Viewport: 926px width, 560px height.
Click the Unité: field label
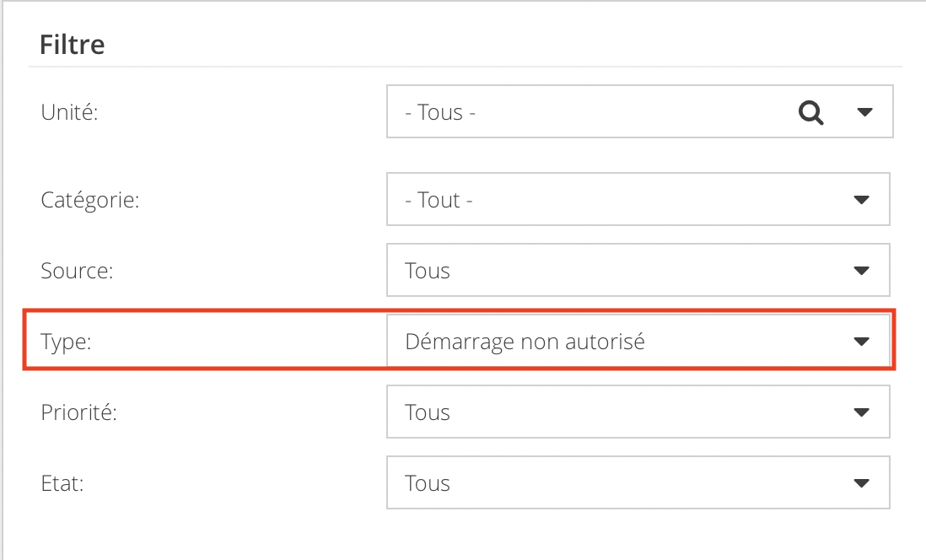70,111
